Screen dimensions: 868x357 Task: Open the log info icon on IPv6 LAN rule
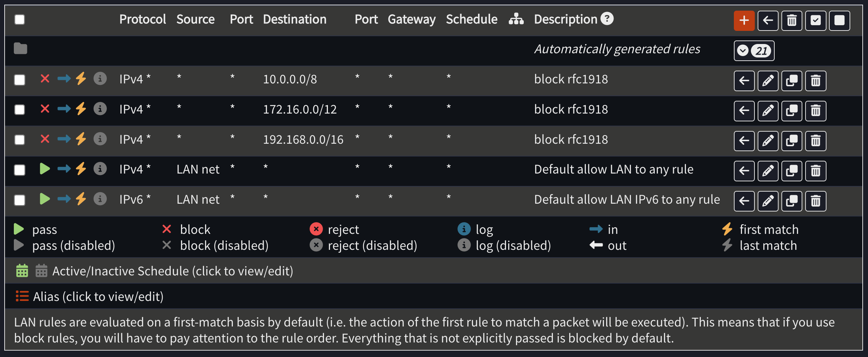100,199
